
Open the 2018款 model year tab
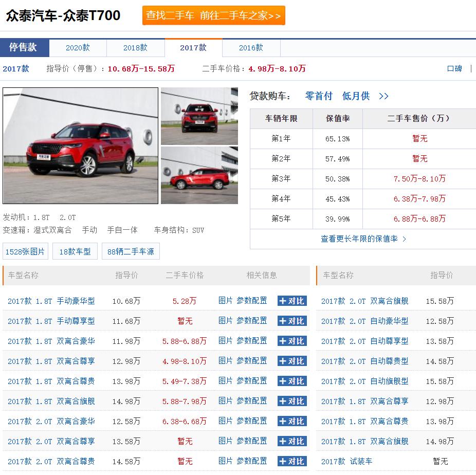point(135,47)
